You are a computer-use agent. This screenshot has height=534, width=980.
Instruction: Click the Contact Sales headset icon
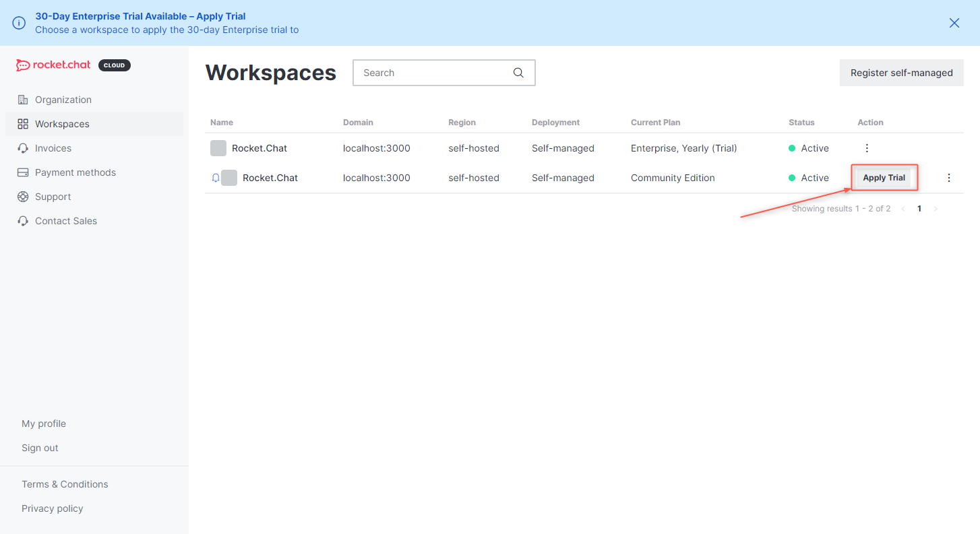pos(23,221)
